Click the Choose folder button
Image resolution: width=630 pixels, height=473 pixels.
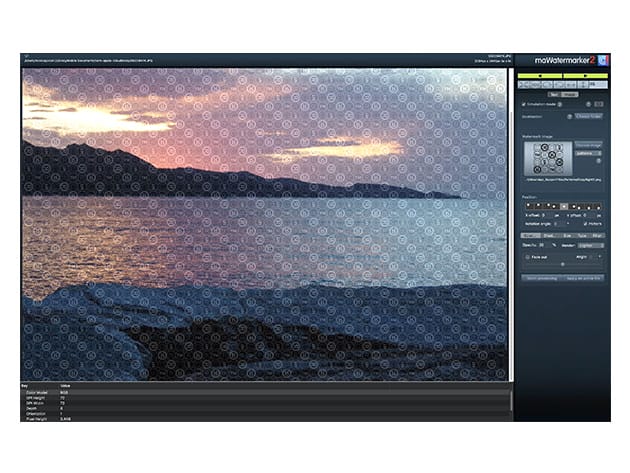pos(588,117)
